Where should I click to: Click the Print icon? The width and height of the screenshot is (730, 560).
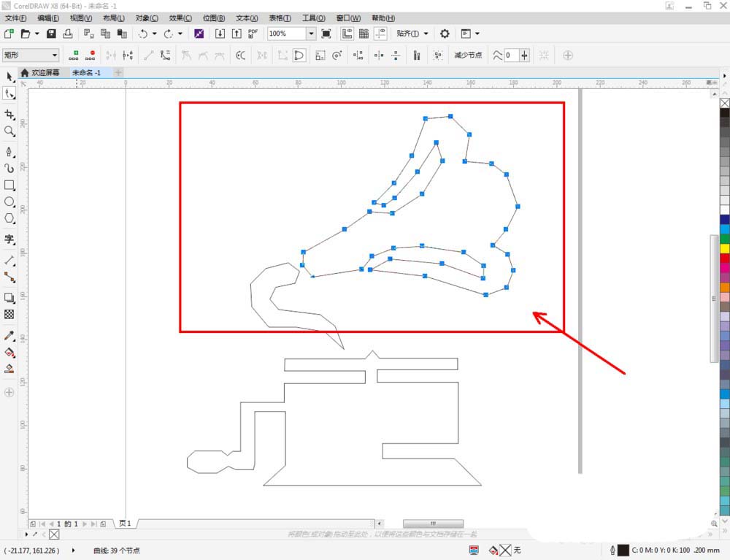pyautogui.click(x=67, y=34)
